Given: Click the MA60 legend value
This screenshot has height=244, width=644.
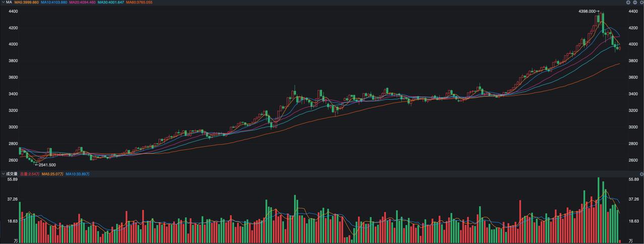Looking at the screenshot, I should pos(139,3).
